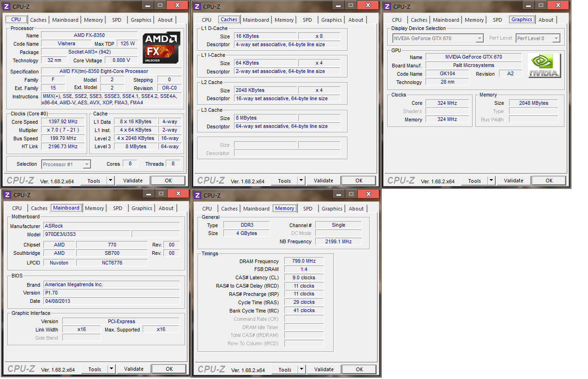Screen dimensions: 588x379
Task: Click the PCI-Express graphic interface version field
Action: [121, 321]
